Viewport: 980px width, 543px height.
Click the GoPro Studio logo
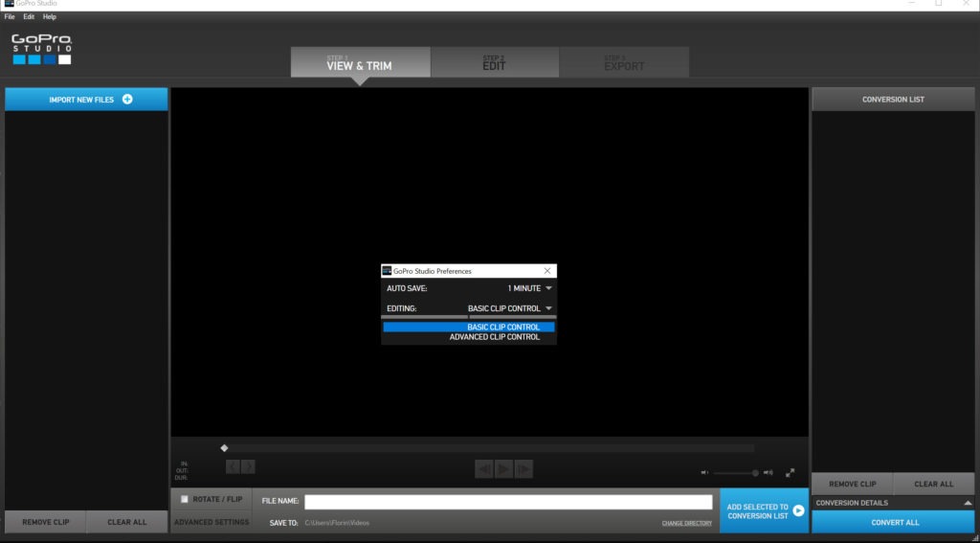(42, 50)
